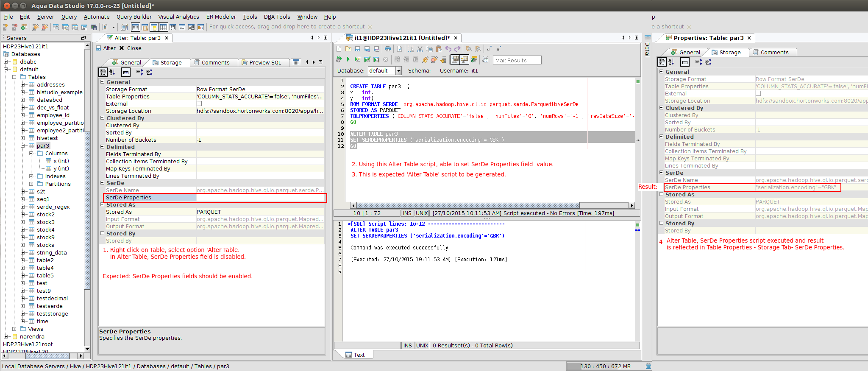Click the Close button next to Alter
868x372 pixels.
click(131, 48)
